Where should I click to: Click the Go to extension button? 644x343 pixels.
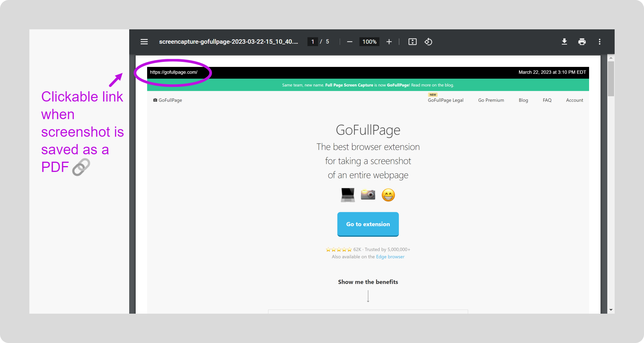[x=368, y=224]
